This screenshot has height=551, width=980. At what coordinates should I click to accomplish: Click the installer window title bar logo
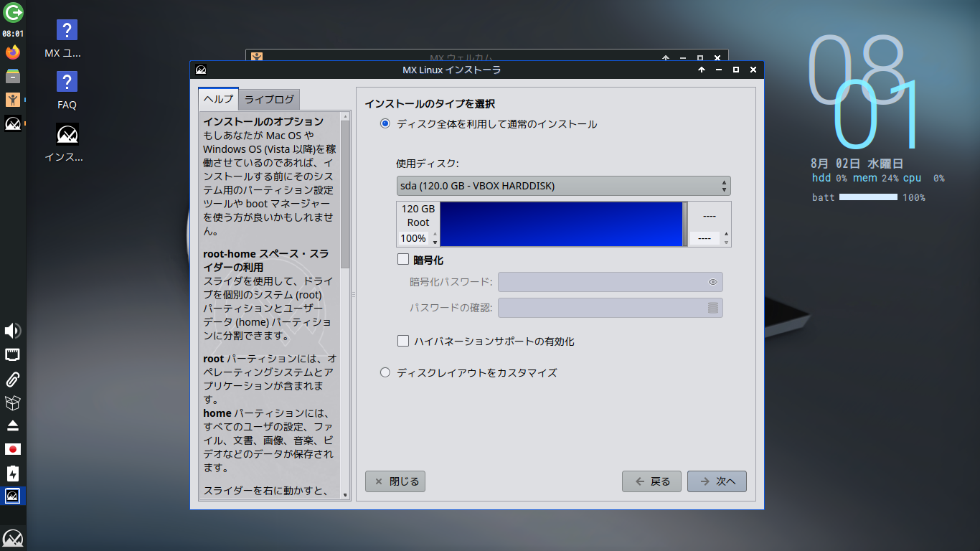click(201, 70)
